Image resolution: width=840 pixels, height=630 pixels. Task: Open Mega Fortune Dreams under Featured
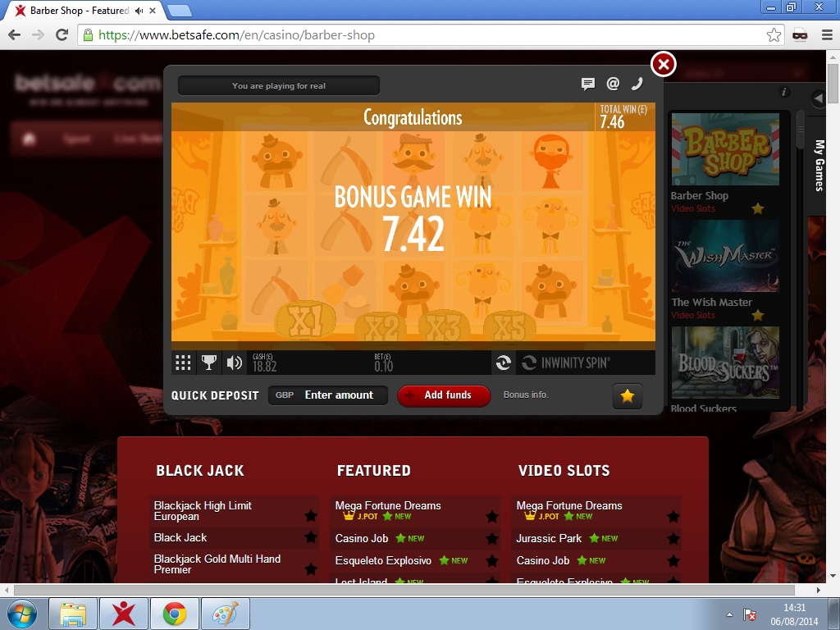pyautogui.click(x=388, y=505)
